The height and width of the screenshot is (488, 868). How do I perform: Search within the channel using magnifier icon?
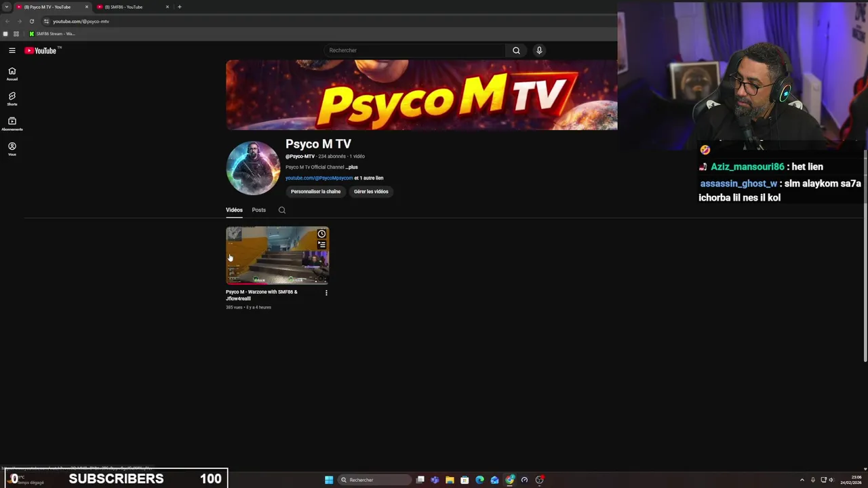282,210
